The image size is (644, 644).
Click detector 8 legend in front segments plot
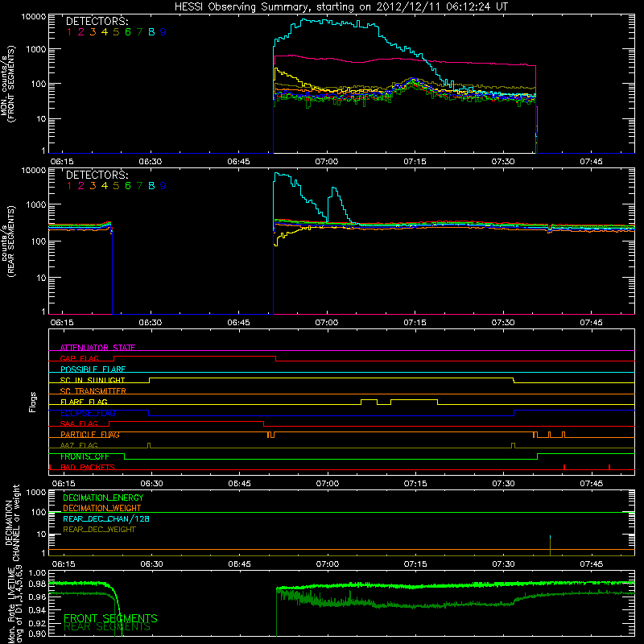pos(151,32)
